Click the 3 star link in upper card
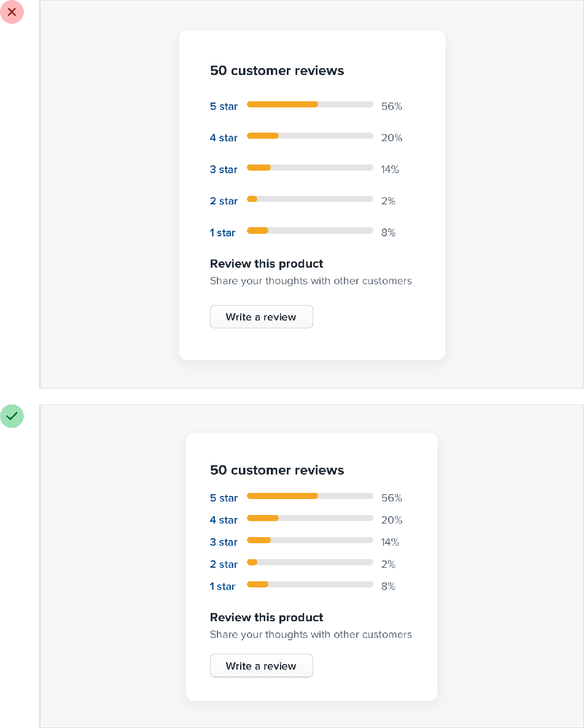The height and width of the screenshot is (728, 584). click(x=224, y=169)
